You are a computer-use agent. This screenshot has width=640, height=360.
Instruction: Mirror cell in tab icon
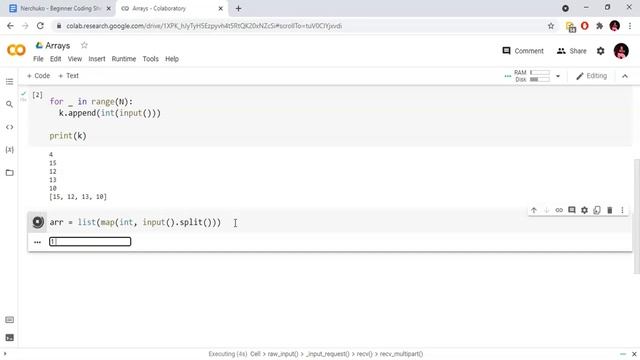597,210
